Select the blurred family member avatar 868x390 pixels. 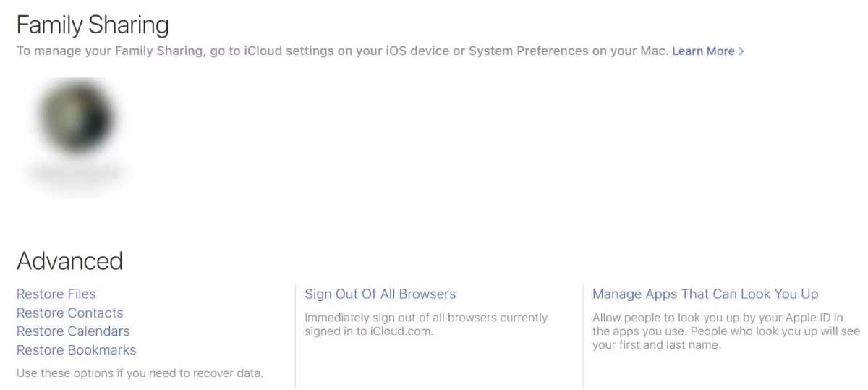76,116
